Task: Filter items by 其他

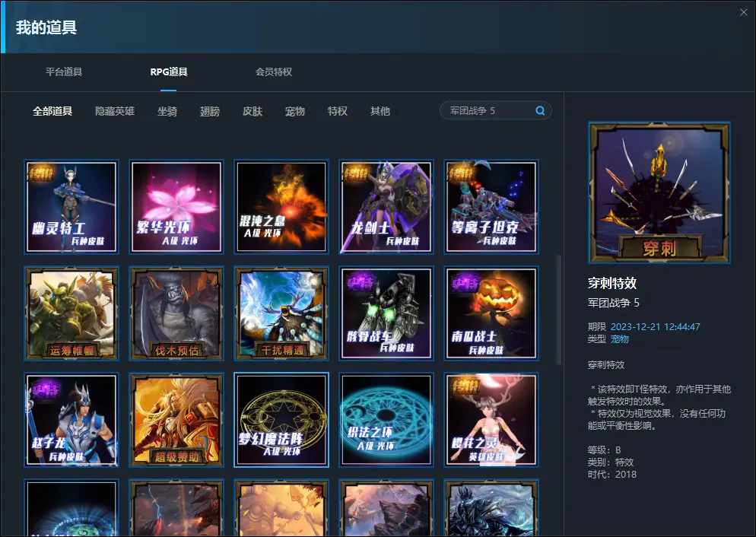Action: pyautogui.click(x=380, y=111)
